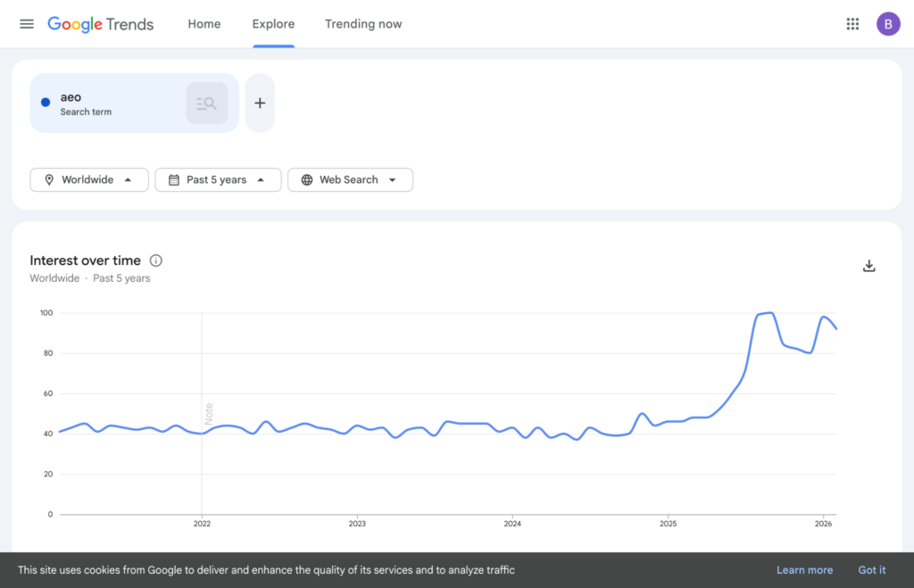Image resolution: width=914 pixels, height=588 pixels.
Task: Expand the Past 5 years time range selector
Action: point(218,179)
